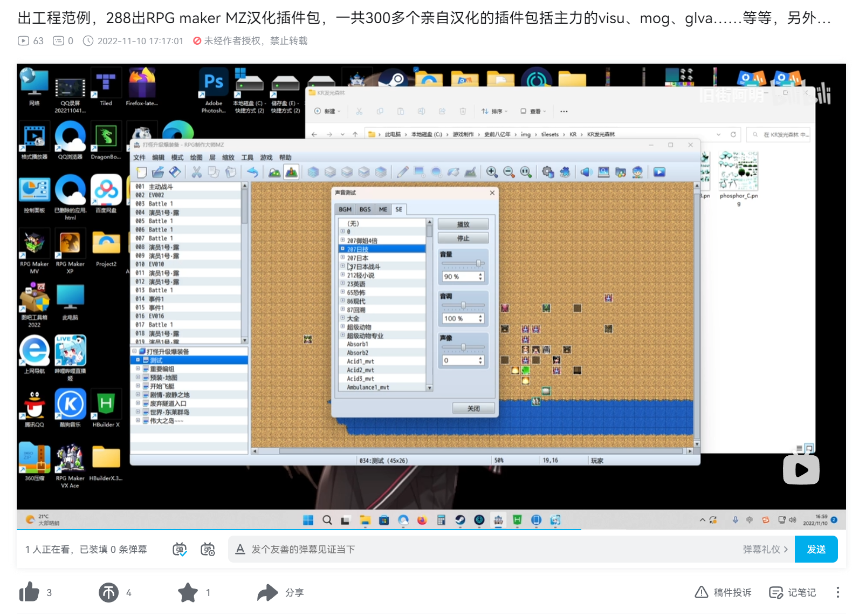Click the 发送 send button
The width and height of the screenshot is (852, 616).
click(x=816, y=549)
